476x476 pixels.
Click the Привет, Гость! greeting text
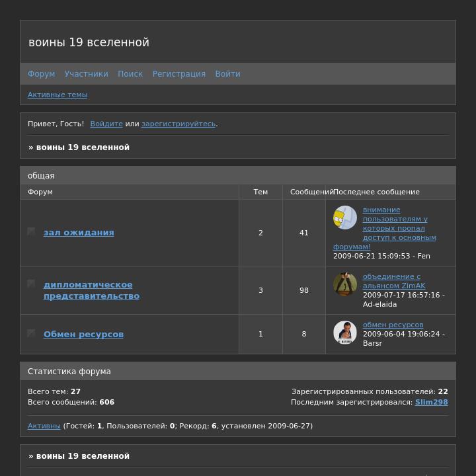click(x=56, y=124)
